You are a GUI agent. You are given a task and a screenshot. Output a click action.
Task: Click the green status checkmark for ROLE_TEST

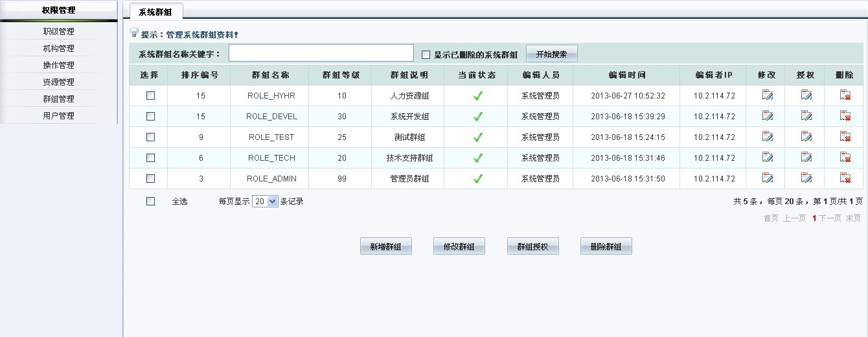point(478,137)
